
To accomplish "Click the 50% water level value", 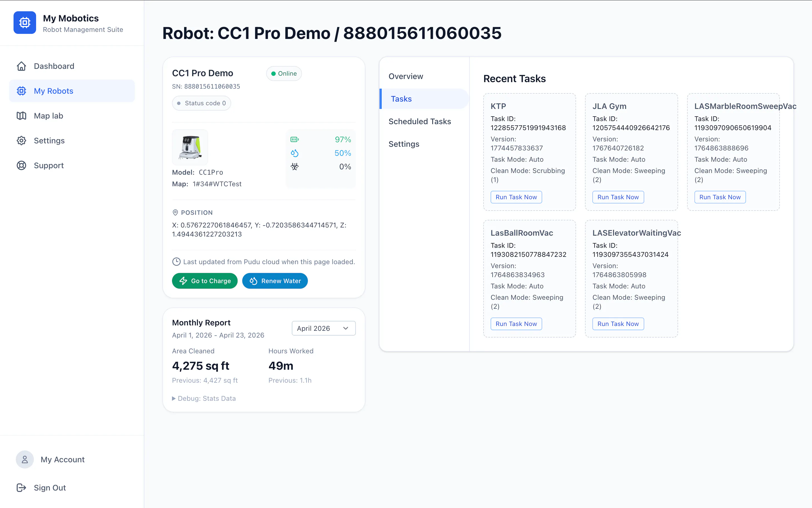I will click(343, 153).
